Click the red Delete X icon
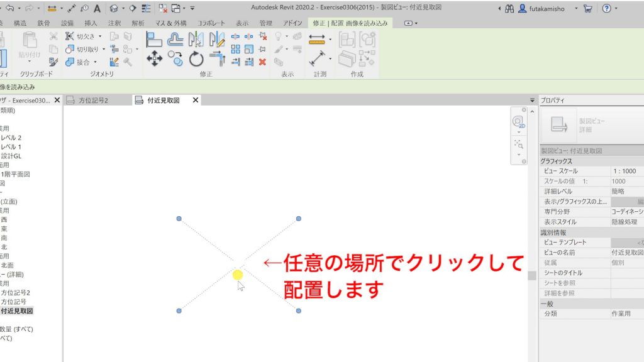This screenshot has width=644, height=362. coord(263,61)
